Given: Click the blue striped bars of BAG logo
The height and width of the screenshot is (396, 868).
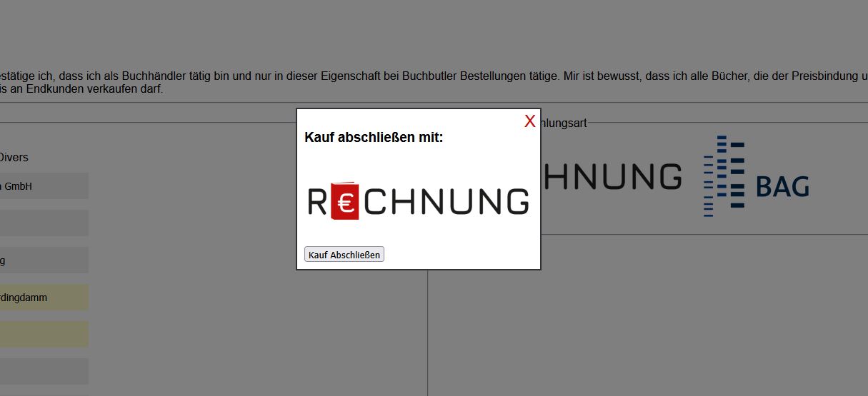Looking at the screenshot, I should tap(723, 176).
